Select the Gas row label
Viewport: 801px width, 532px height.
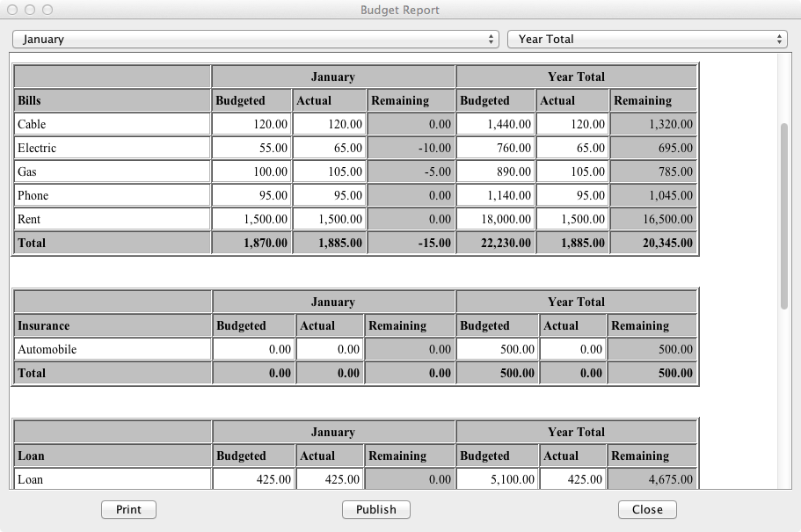pyautogui.click(x=113, y=171)
